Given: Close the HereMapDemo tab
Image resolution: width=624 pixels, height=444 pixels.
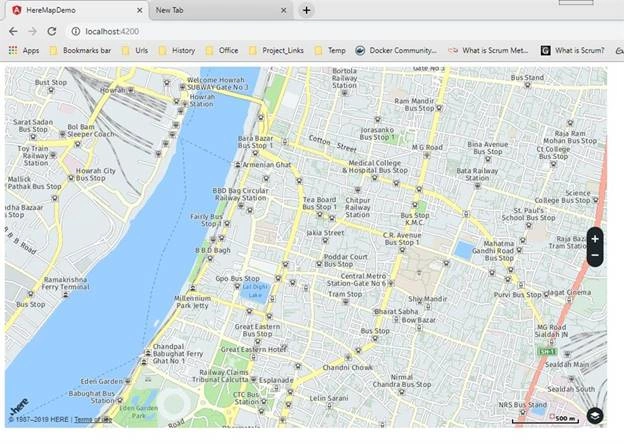Looking at the screenshot, I should [140, 10].
